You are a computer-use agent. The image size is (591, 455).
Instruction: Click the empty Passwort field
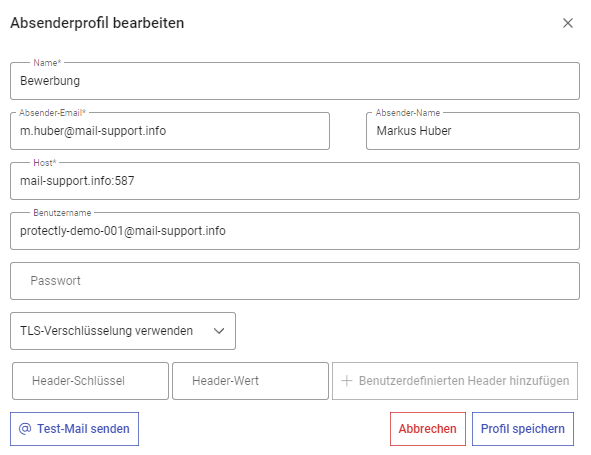coord(295,281)
